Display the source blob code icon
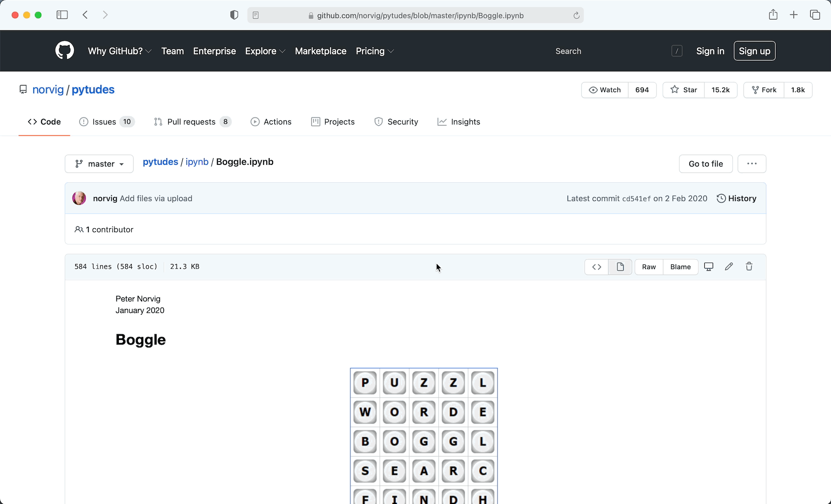 [597, 267]
